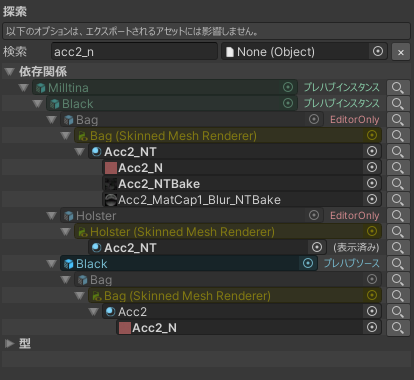Viewport: 414px width, 380px height.
Task: Select the Milltina row
Action: click(164, 88)
